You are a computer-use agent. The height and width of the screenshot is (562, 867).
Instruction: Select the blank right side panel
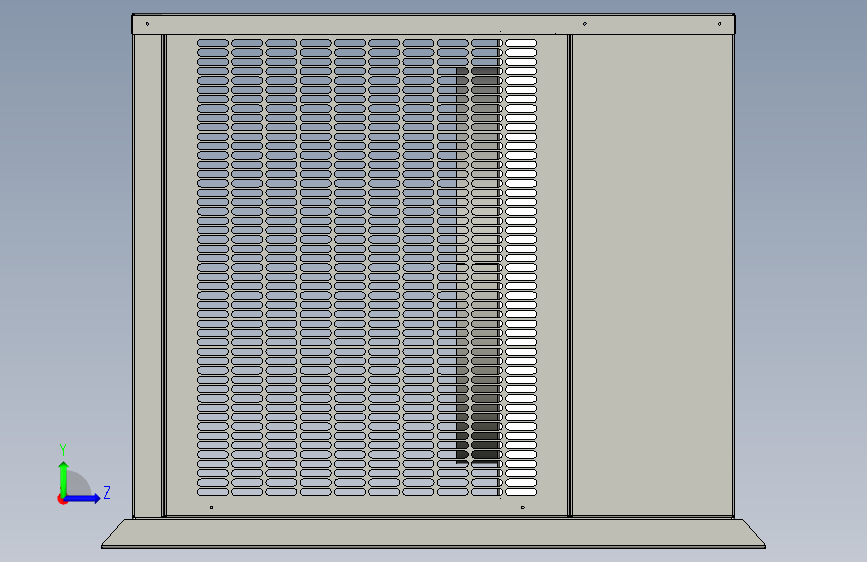[x=652, y=275]
